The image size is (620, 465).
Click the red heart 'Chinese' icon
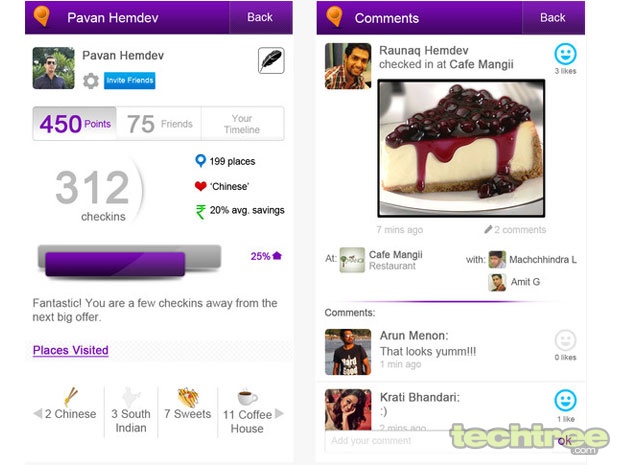[200, 186]
